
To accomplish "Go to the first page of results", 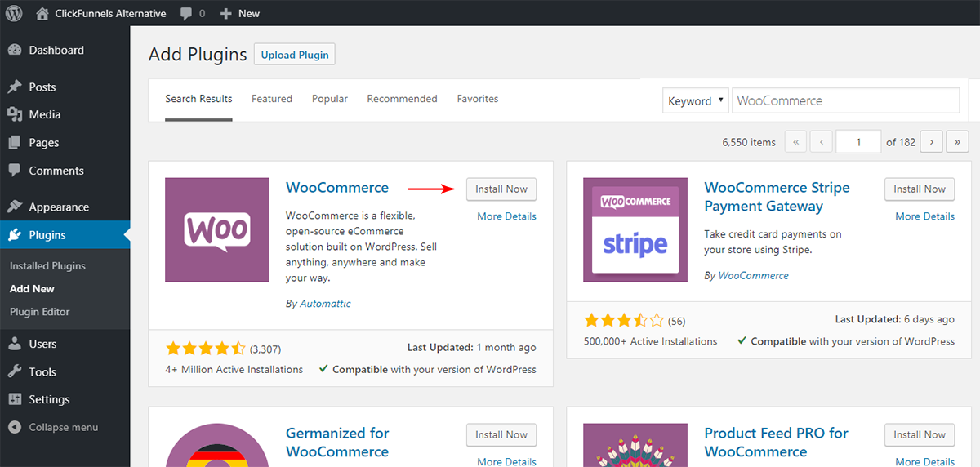I will (795, 142).
